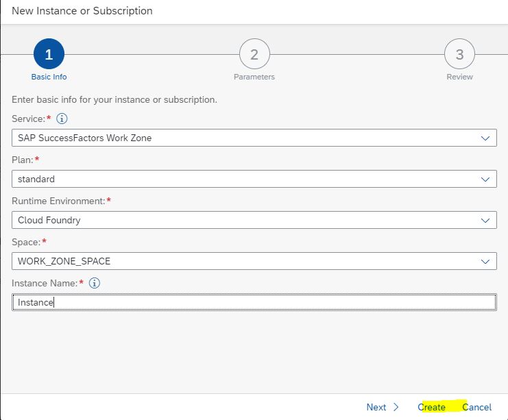The width and height of the screenshot is (508, 420).
Task: Expand the Service dropdown arrow
Action: (485, 138)
